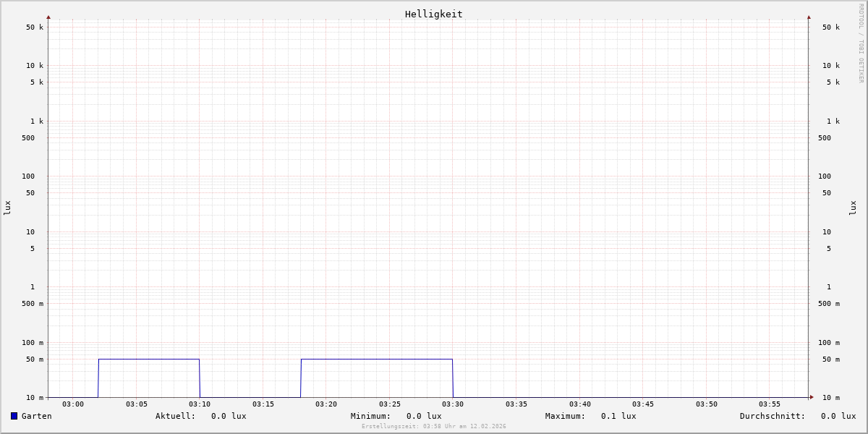The height and width of the screenshot is (434, 868).
Task: Click the 50 k label on the left axis
Action: (x=35, y=27)
